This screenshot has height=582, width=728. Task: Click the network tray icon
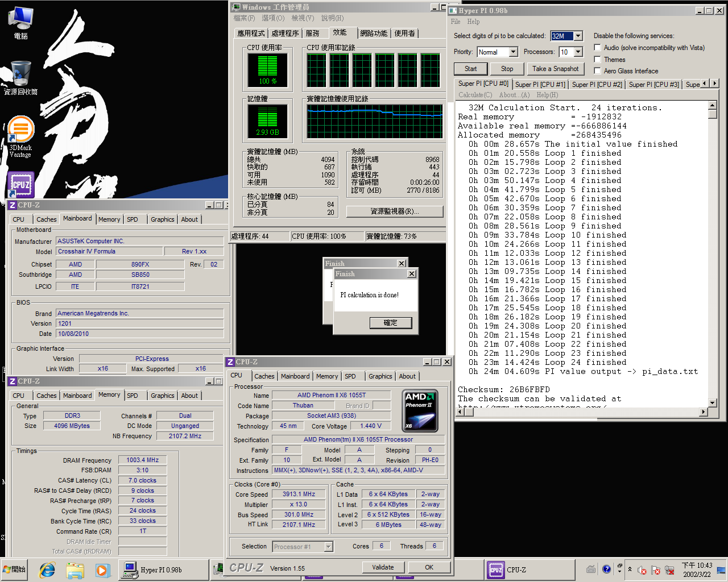click(x=669, y=569)
